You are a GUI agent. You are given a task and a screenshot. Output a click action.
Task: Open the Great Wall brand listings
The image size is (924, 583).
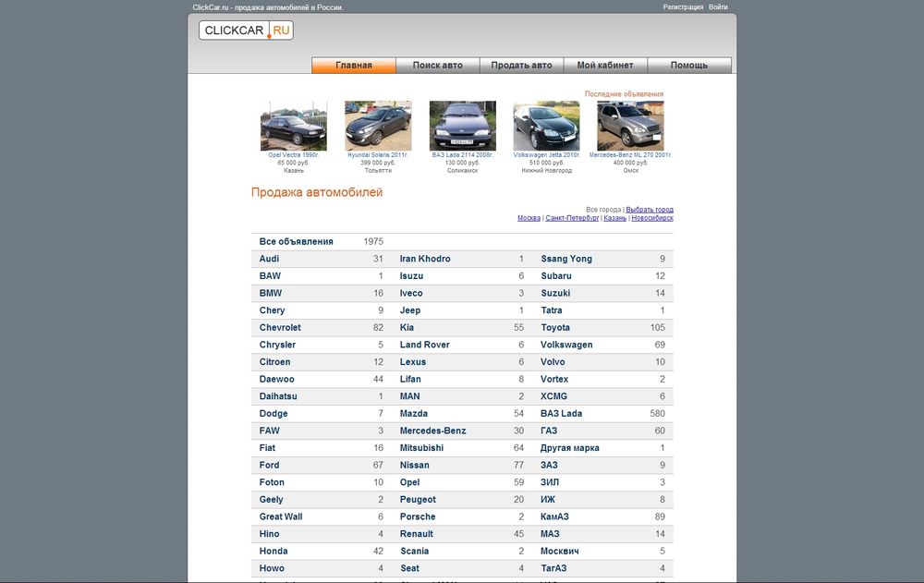281,516
